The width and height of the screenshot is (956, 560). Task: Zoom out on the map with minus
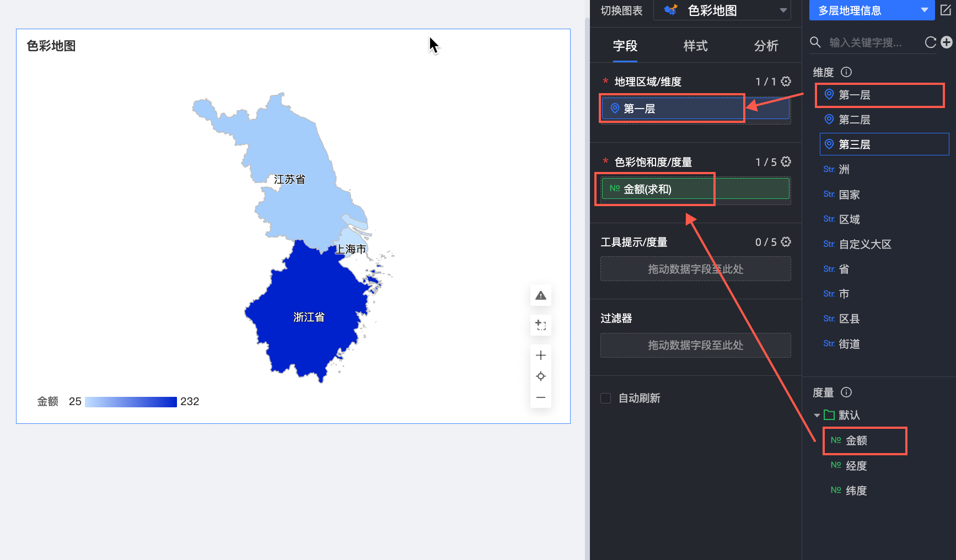[x=541, y=397]
